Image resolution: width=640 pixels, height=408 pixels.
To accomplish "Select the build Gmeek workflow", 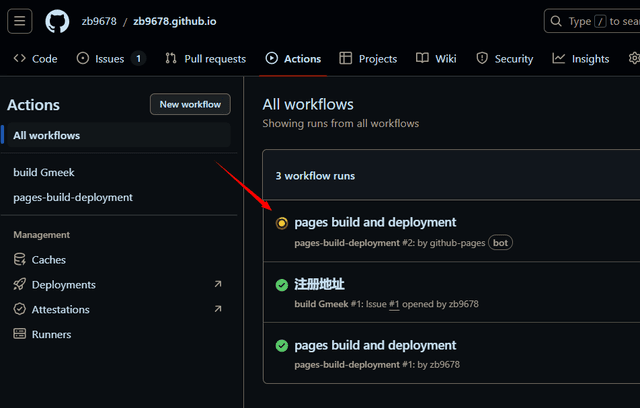I will [44, 172].
